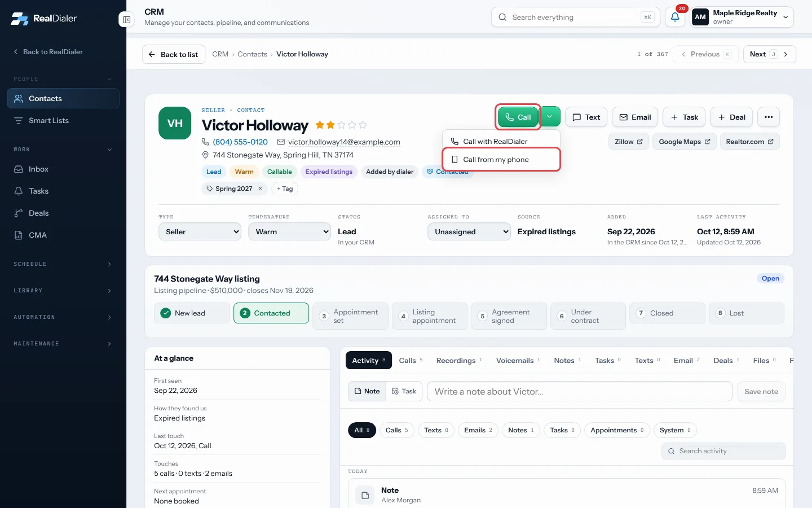Go to the Next contact
The image size is (812, 508).
point(769,54)
